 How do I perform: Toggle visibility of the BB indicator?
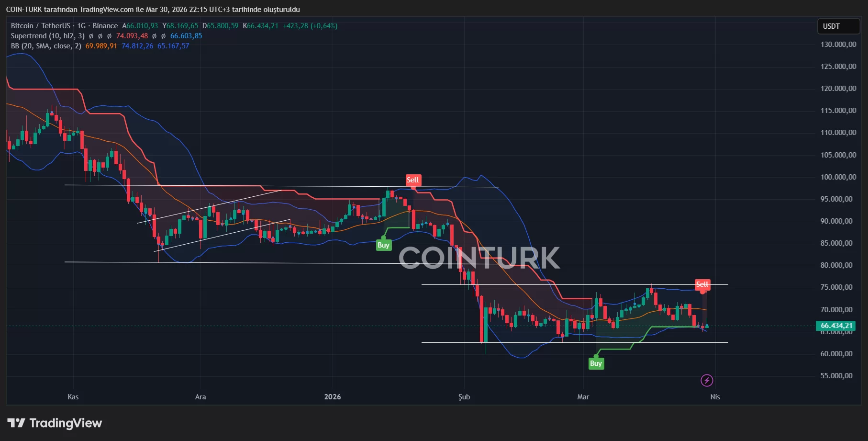pyautogui.click(x=45, y=46)
